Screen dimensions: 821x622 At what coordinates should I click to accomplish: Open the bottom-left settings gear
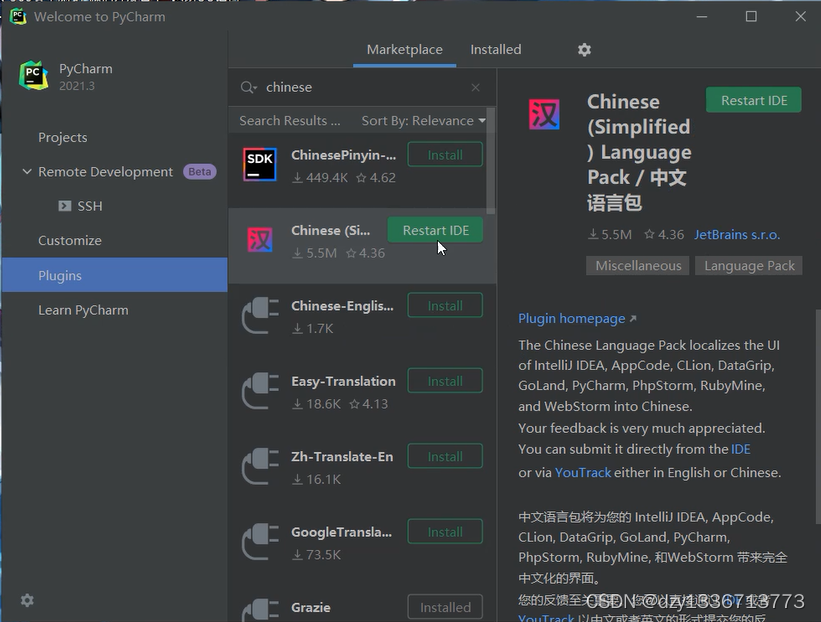pyautogui.click(x=27, y=600)
